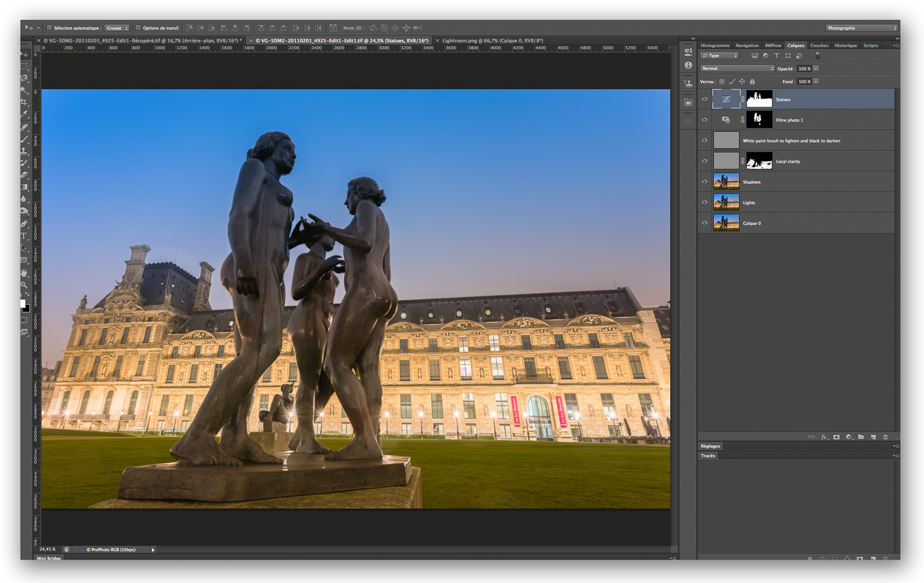Select the Hand tool
Image resolution: width=924 pixels, height=583 pixels.
25,274
